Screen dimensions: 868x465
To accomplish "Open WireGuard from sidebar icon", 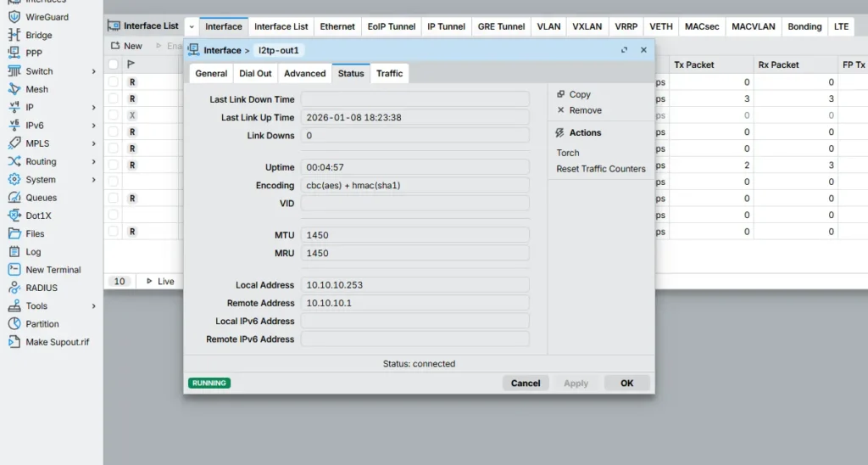I will coord(14,17).
